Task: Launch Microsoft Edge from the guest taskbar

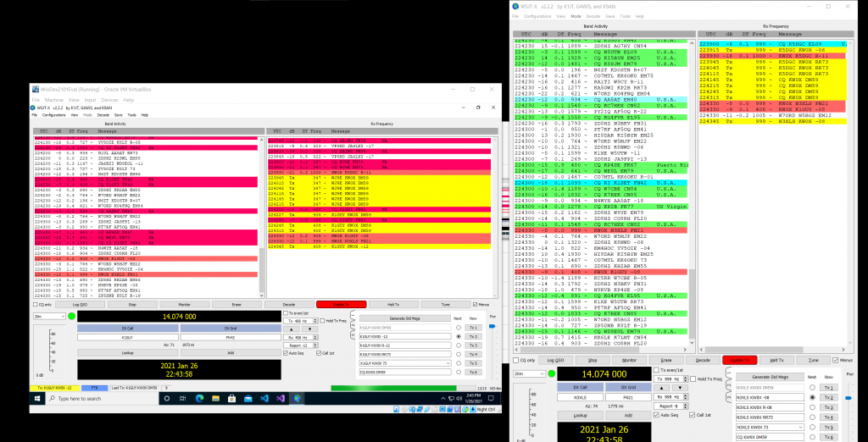Action: click(199, 398)
